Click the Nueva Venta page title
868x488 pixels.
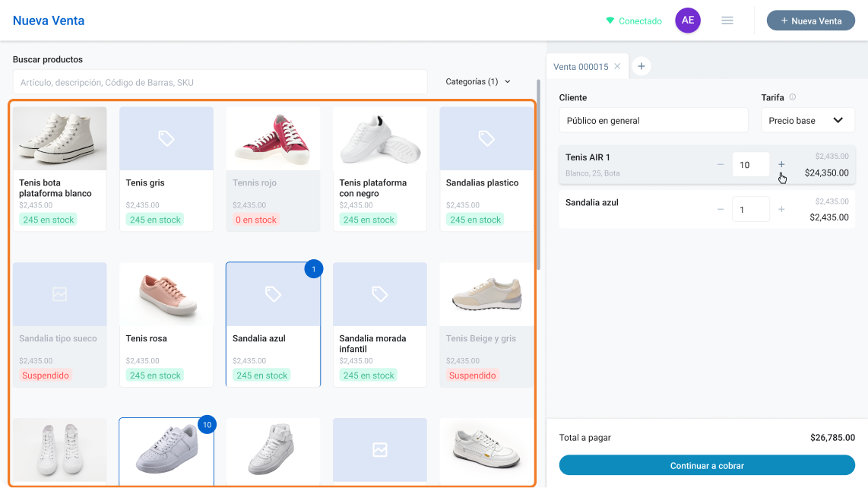click(x=49, y=21)
